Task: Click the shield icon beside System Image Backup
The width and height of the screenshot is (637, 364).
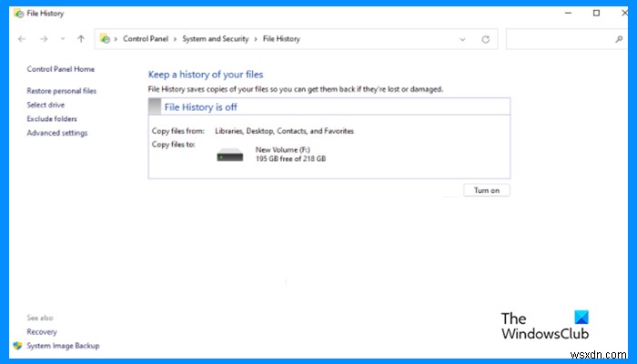Action: [x=17, y=346]
